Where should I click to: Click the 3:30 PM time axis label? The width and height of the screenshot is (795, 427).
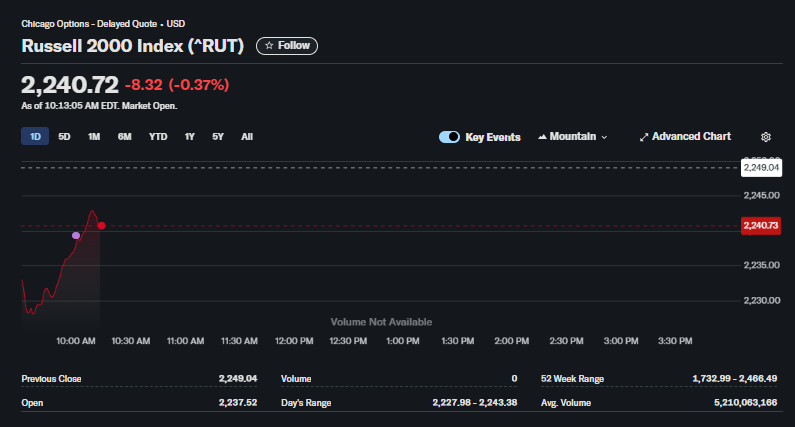(x=675, y=341)
